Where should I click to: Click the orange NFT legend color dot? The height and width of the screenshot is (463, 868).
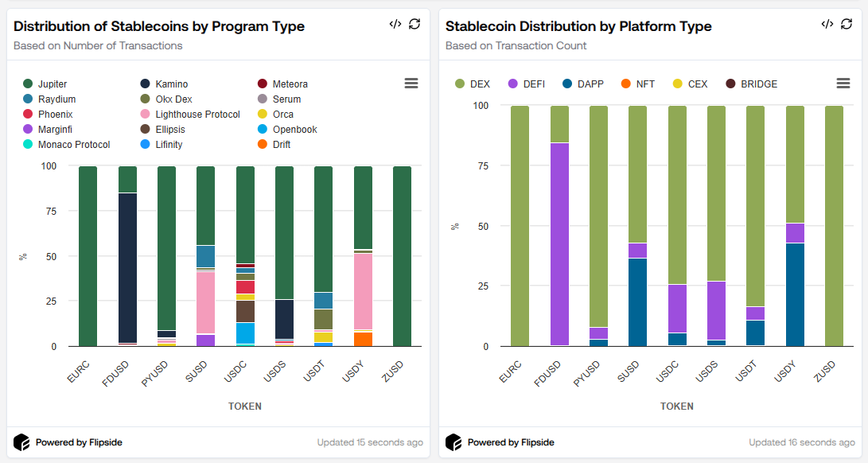(625, 84)
